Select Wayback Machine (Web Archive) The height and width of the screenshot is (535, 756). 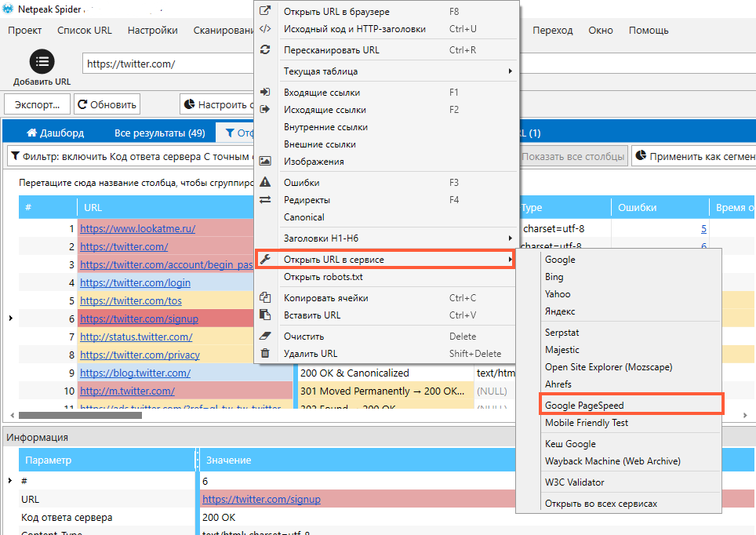612,461
